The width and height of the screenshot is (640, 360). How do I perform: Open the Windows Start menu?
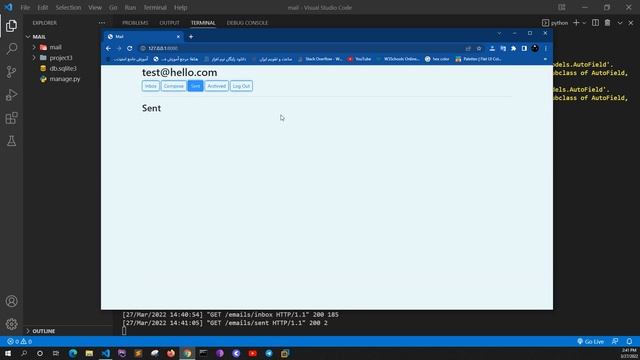click(8, 353)
